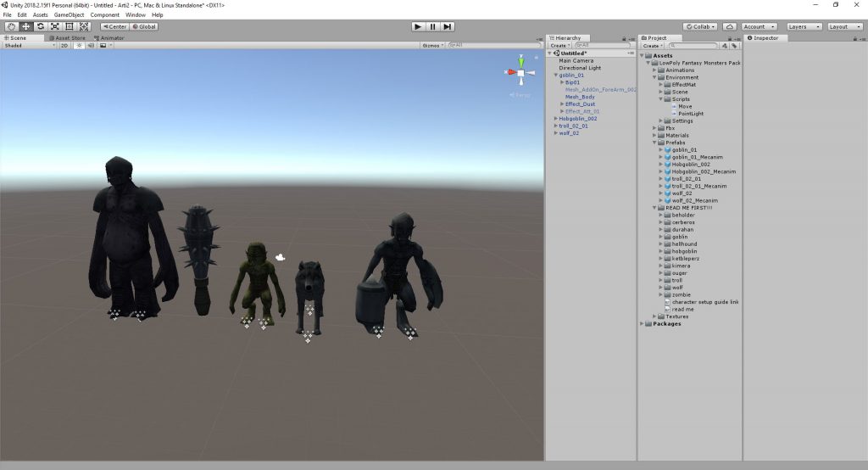Screen dimensions: 868x470
Task: Expand the Effect_Dust hierarchy node
Action: 562,104
